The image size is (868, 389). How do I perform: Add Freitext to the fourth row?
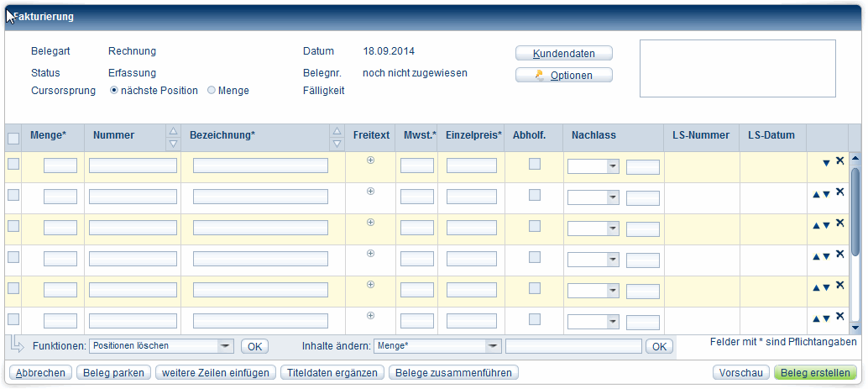coord(370,253)
